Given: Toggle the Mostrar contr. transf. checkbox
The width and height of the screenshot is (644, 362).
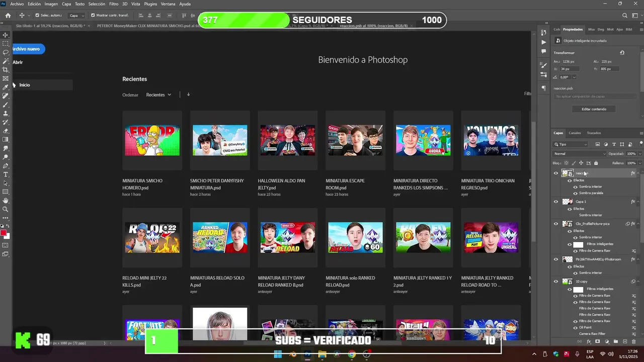Looking at the screenshot, I should point(93,16).
